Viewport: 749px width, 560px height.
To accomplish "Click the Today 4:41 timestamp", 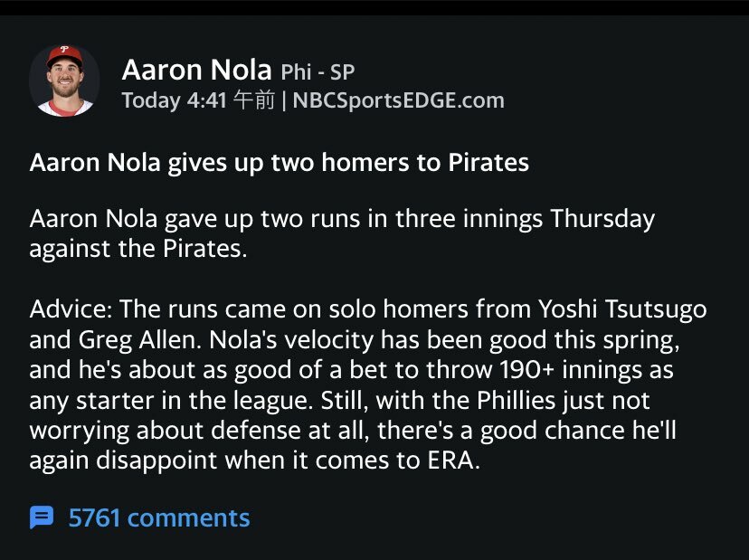I will pos(175,100).
